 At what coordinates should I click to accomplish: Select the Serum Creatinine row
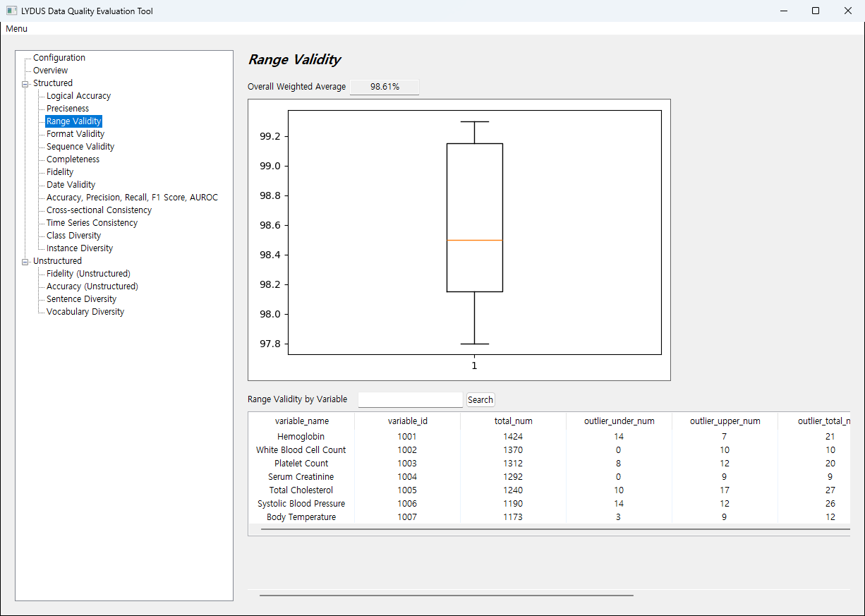coord(549,477)
